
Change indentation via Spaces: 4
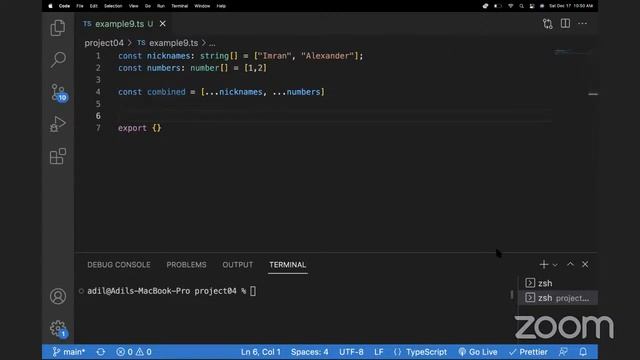coord(309,352)
